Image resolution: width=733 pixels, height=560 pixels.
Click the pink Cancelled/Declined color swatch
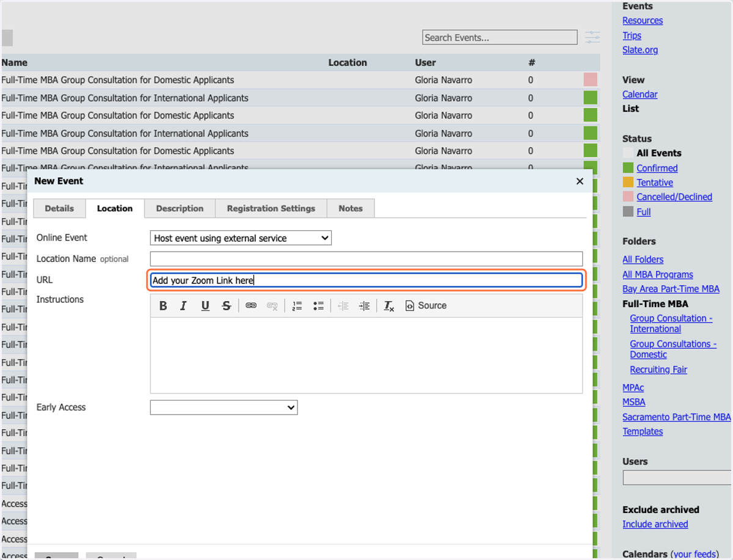pos(628,197)
